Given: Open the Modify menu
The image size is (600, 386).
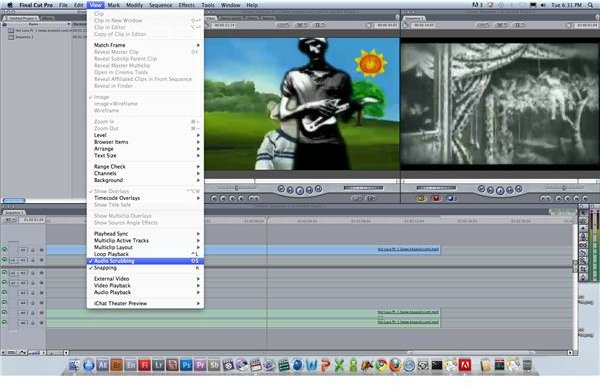Looking at the screenshot, I should [134, 5].
